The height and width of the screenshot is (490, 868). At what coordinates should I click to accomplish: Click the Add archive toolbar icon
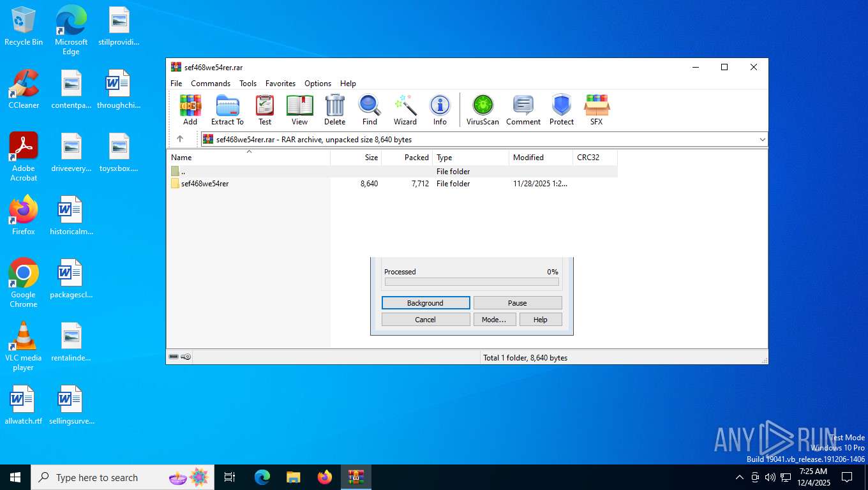pos(190,110)
